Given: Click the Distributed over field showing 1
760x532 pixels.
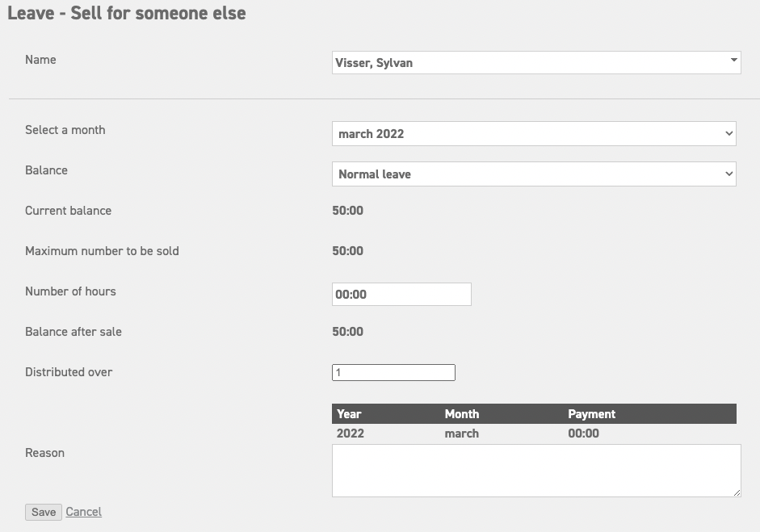Looking at the screenshot, I should tap(393, 372).
